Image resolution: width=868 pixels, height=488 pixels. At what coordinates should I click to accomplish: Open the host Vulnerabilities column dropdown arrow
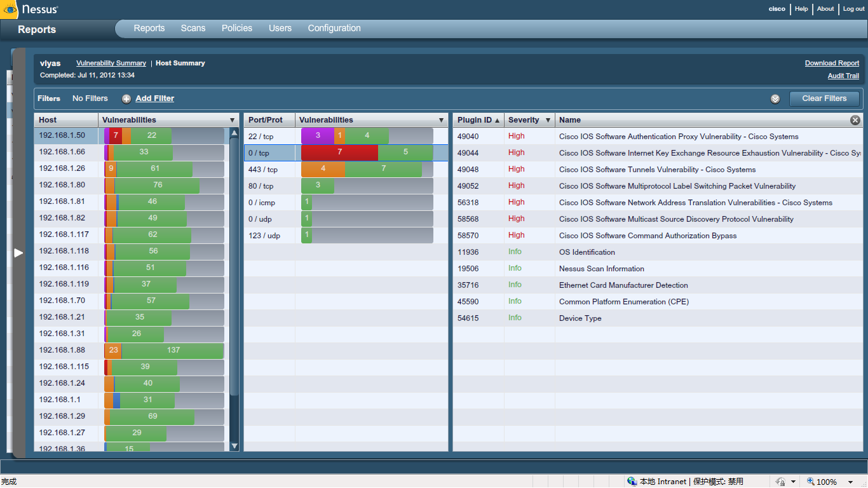[232, 120]
